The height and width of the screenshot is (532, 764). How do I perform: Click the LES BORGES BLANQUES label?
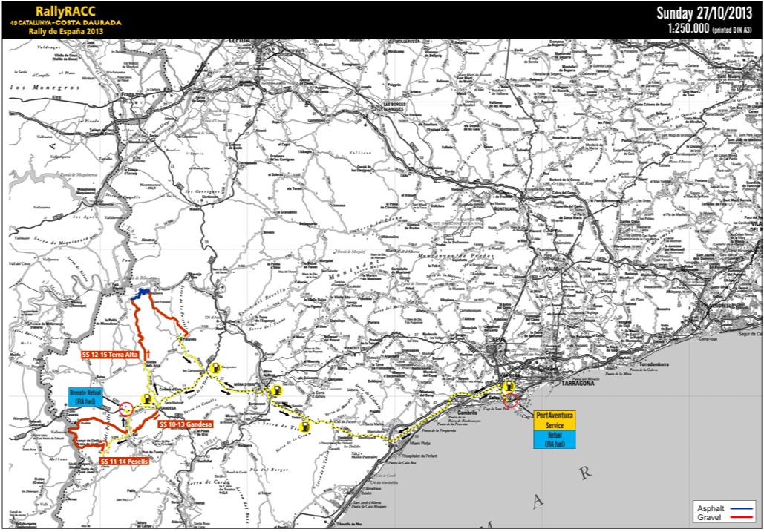coord(394,107)
